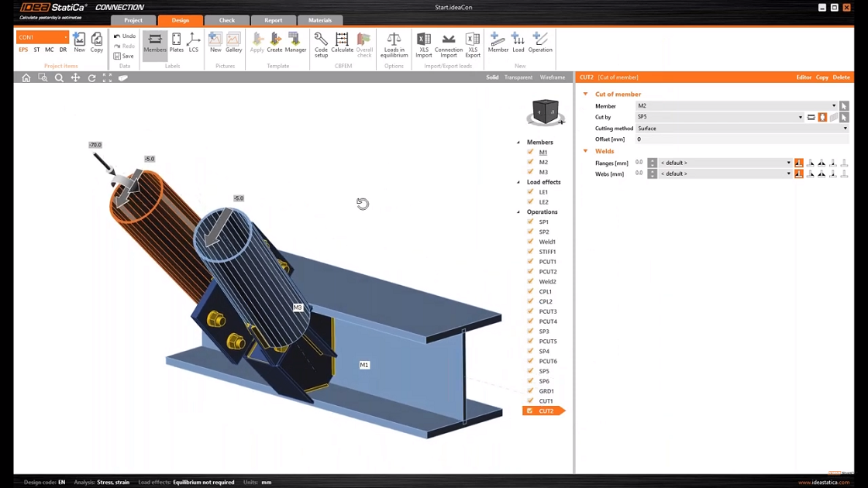Uncheck the STIFF1 operation checkbox
The image size is (868, 488).
(531, 252)
